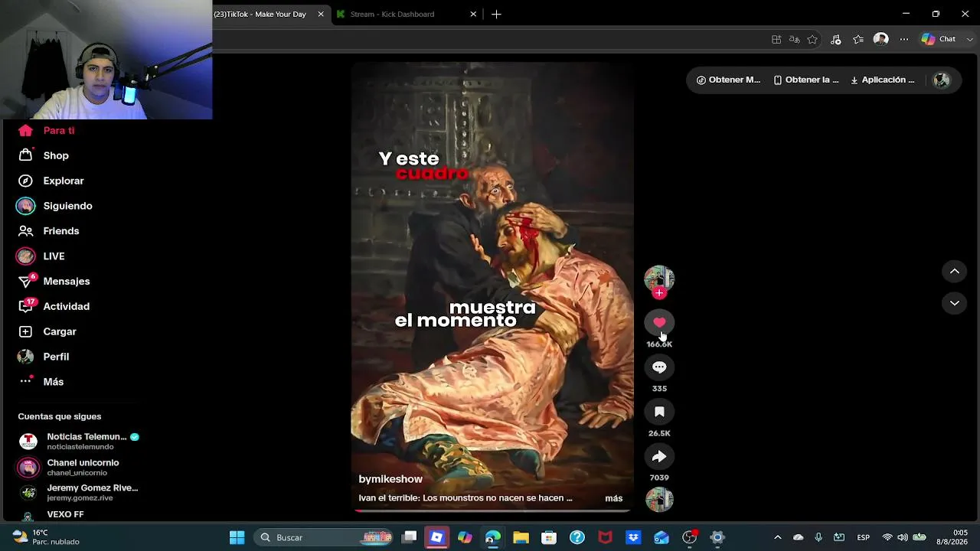Viewport: 980px width, 551px height.
Task: Go to Explorar compass section
Action: (x=51, y=181)
